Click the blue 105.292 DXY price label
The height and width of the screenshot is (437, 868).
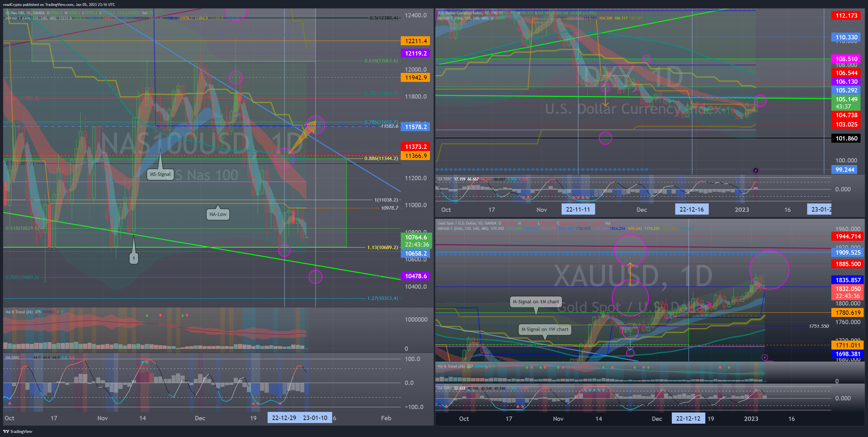846,90
